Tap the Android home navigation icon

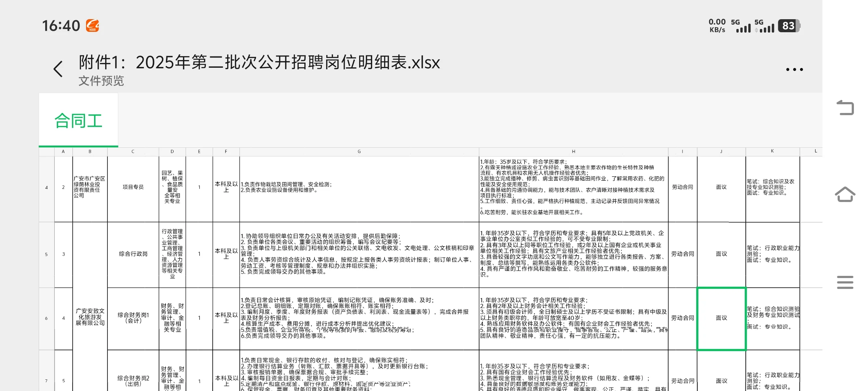point(845,194)
